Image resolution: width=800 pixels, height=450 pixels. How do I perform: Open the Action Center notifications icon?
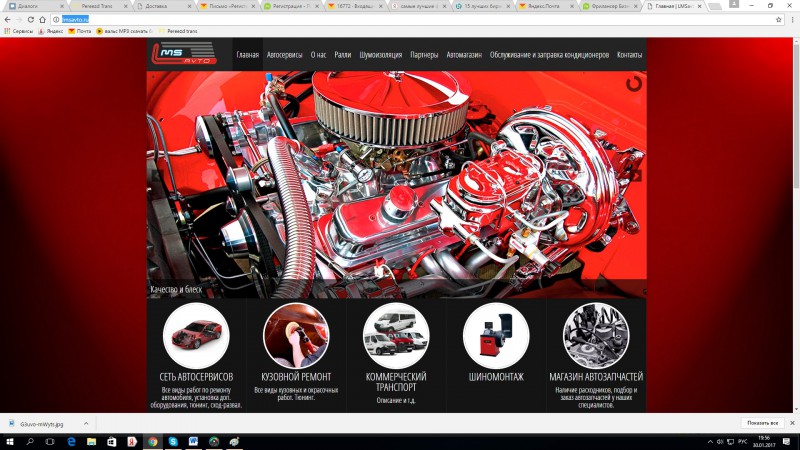coord(787,442)
